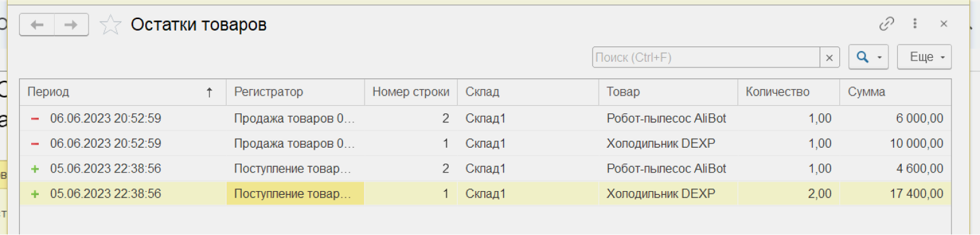980x235 pixels.
Task: Click the Сумма column header
Action: (x=896, y=92)
